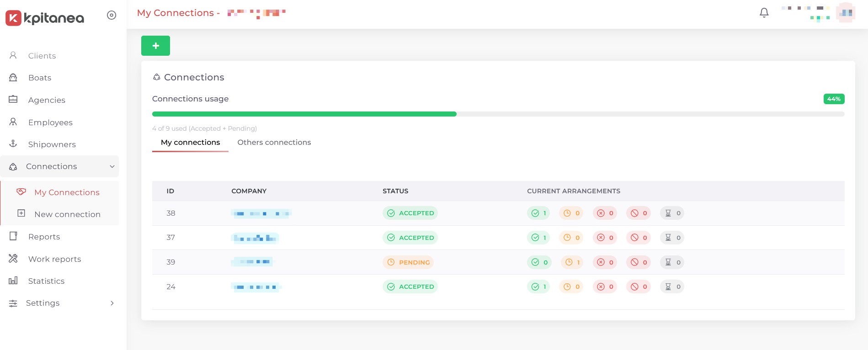Click the STATUS column header

[395, 191]
